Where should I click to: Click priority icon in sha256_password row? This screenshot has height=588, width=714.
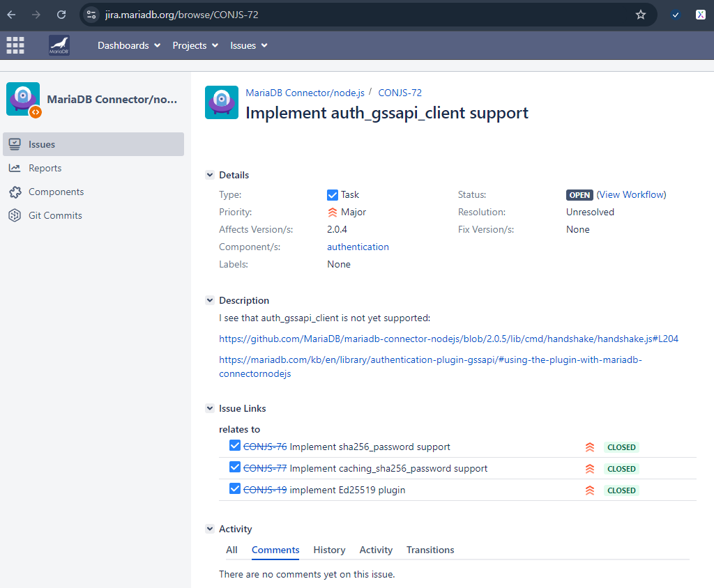coord(590,447)
